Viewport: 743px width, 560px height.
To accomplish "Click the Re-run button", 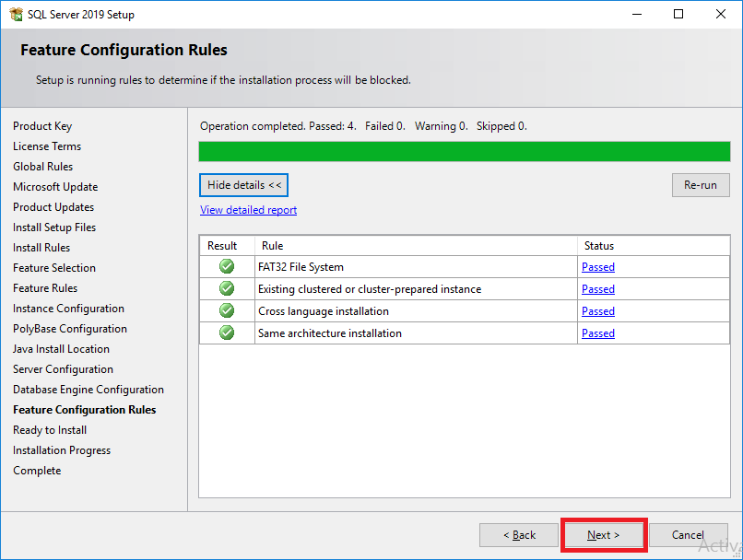I will (701, 185).
